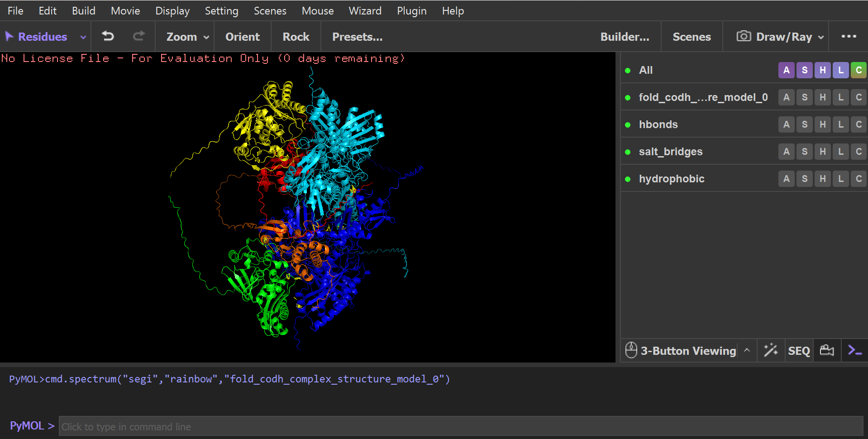Toggle visibility of salt_bridges object
The height and width of the screenshot is (439, 868).
tap(628, 152)
